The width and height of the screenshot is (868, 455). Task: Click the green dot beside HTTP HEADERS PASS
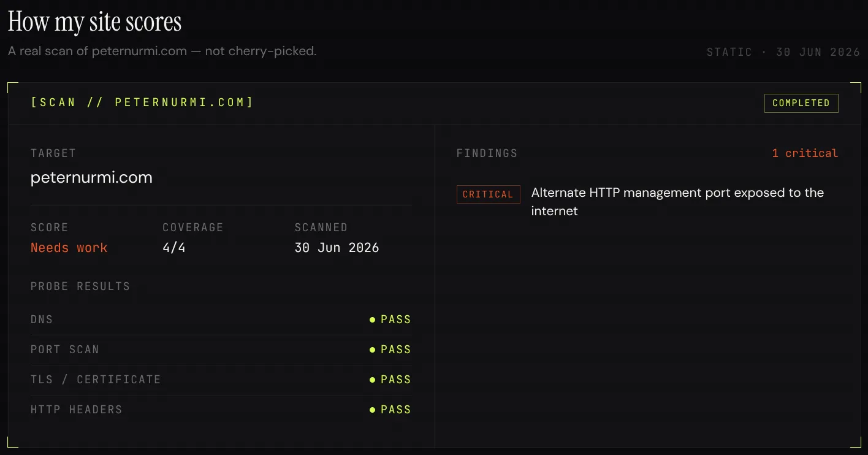click(x=372, y=410)
